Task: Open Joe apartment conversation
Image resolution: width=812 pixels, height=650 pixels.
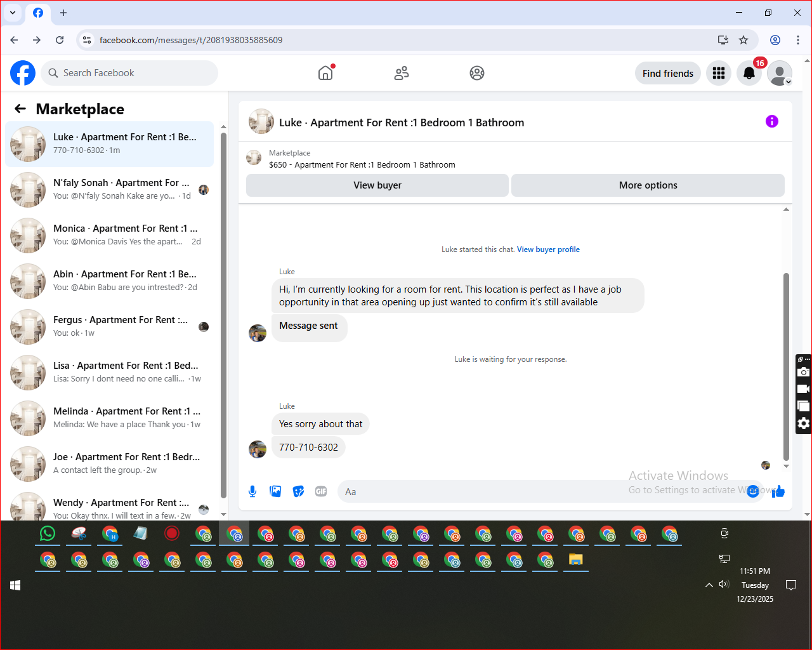Action: coord(110,464)
